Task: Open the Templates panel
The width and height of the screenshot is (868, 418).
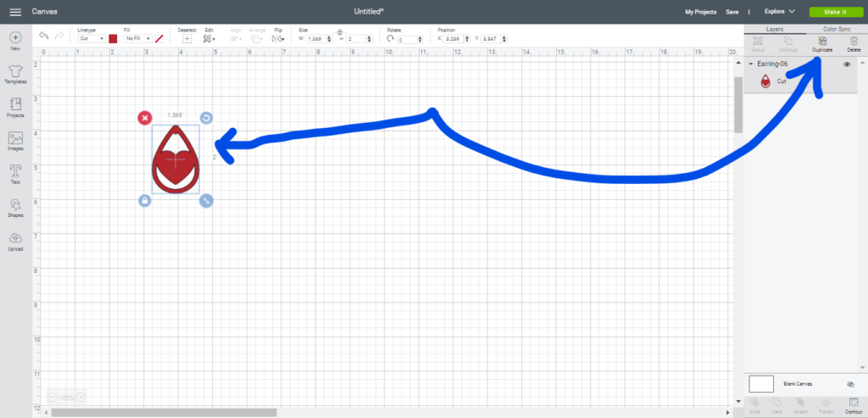Action: click(x=15, y=71)
